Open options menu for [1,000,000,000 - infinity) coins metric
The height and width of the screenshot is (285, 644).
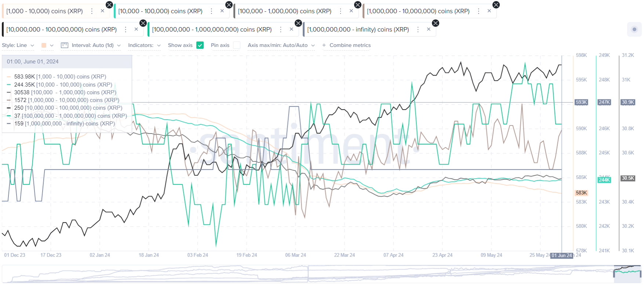tap(418, 29)
